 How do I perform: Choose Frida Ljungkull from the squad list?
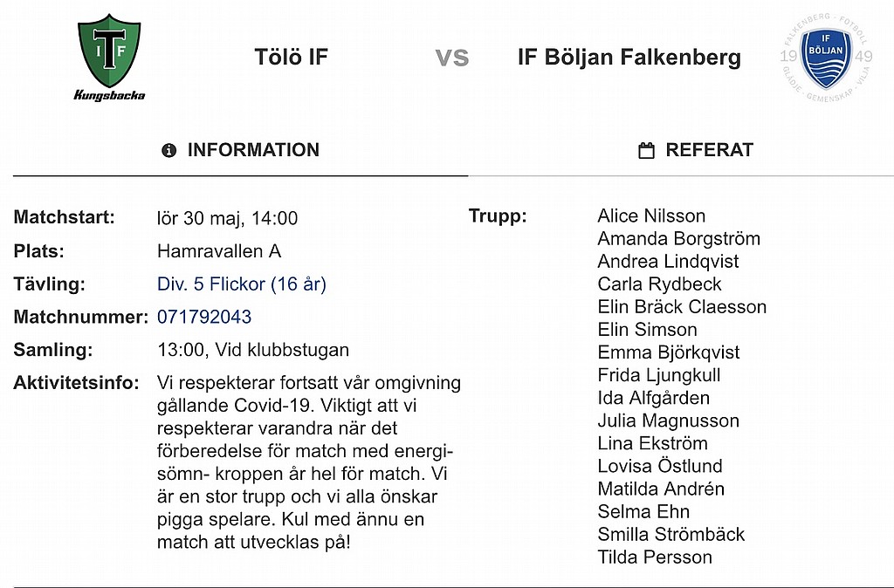[659, 375]
